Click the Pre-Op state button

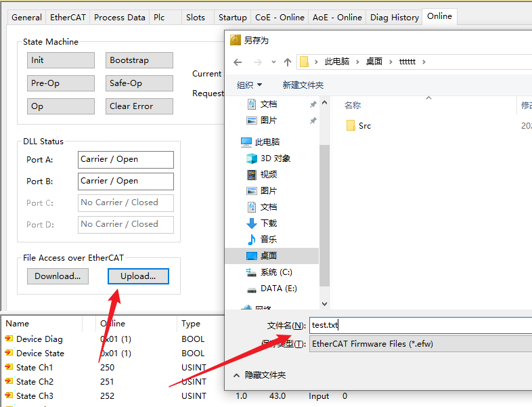[61, 83]
